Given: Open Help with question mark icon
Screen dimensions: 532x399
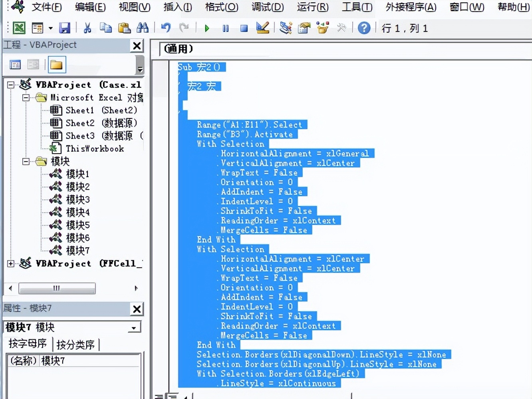Looking at the screenshot, I should coord(363,28).
